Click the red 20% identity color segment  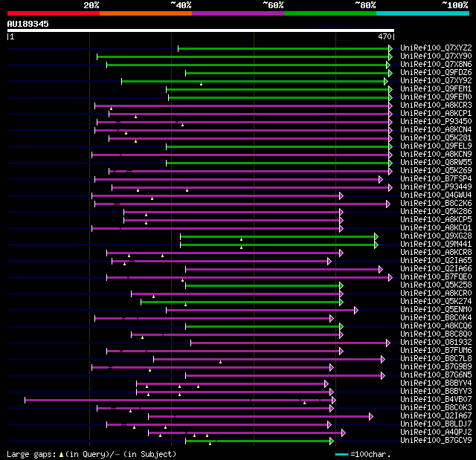click(x=54, y=13)
